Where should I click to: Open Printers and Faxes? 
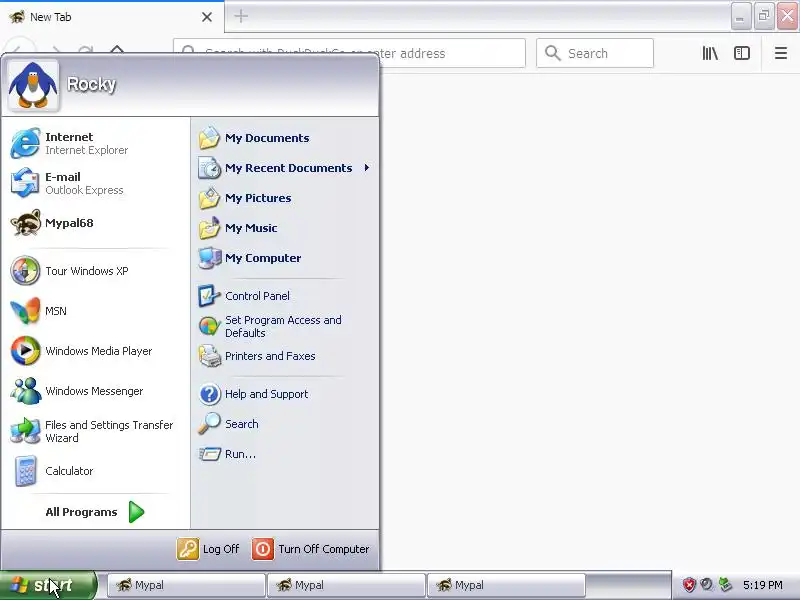click(284, 356)
